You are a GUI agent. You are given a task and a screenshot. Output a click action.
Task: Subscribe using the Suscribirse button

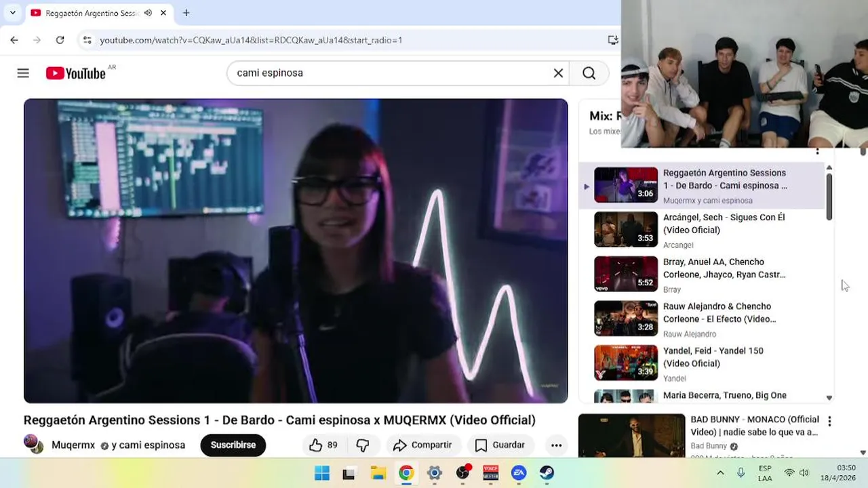coord(233,445)
